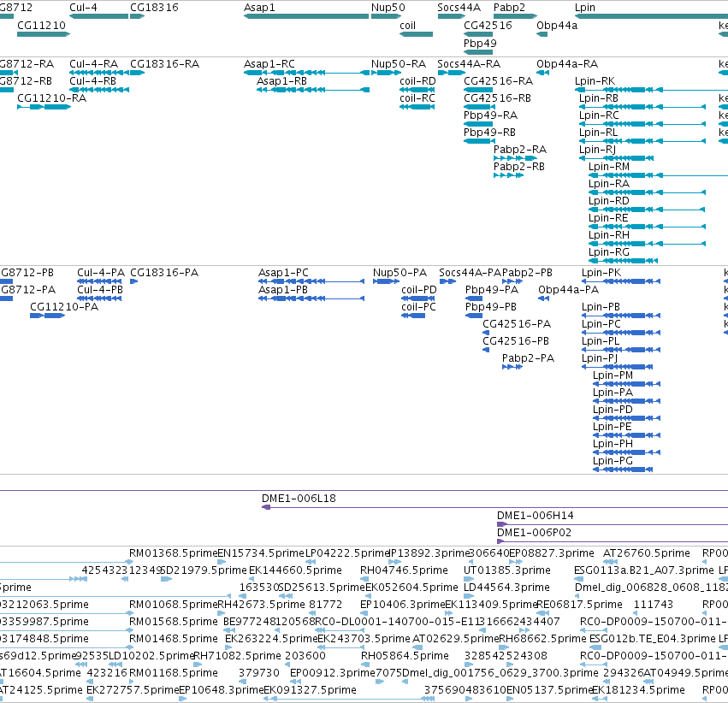The height and width of the screenshot is (703, 728).
Task: Select transcript Asap1-RB
Action: pyautogui.click(x=313, y=90)
